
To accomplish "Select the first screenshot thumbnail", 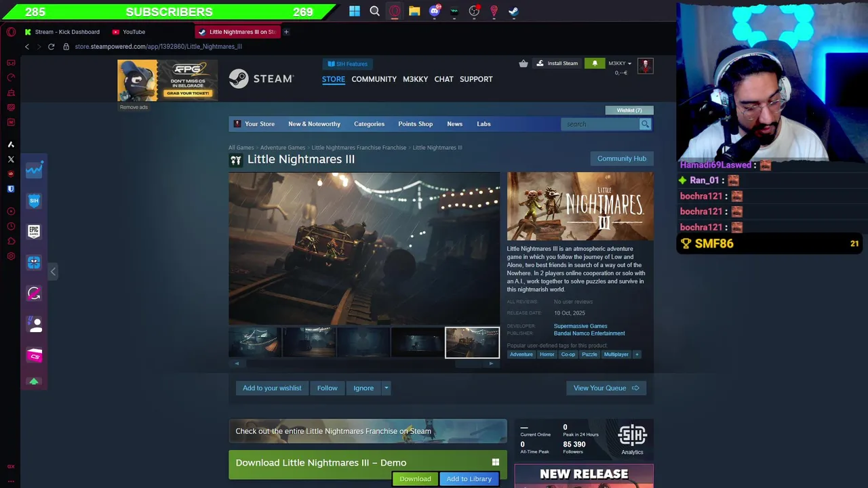I will [255, 342].
